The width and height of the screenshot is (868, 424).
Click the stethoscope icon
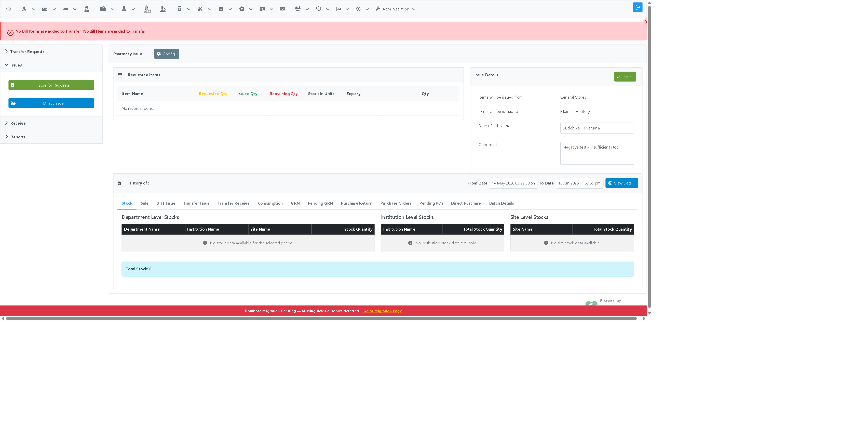(318, 9)
